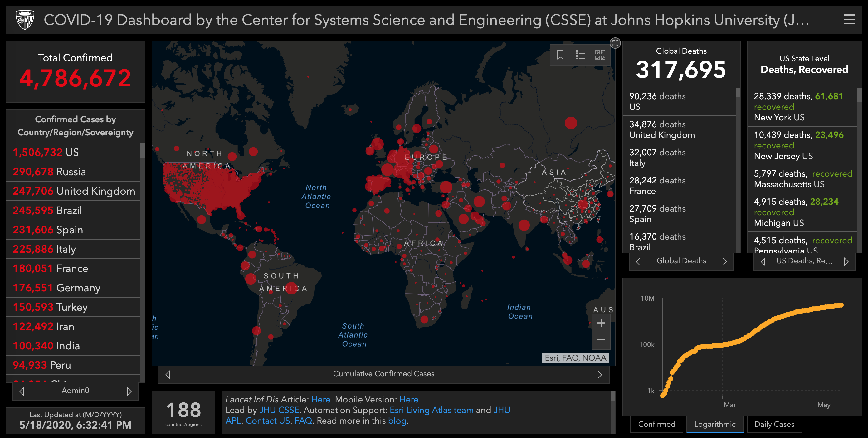Screen dimensions: 868x438
Task: Select Russia in confirmed cases list
Action: (73, 172)
